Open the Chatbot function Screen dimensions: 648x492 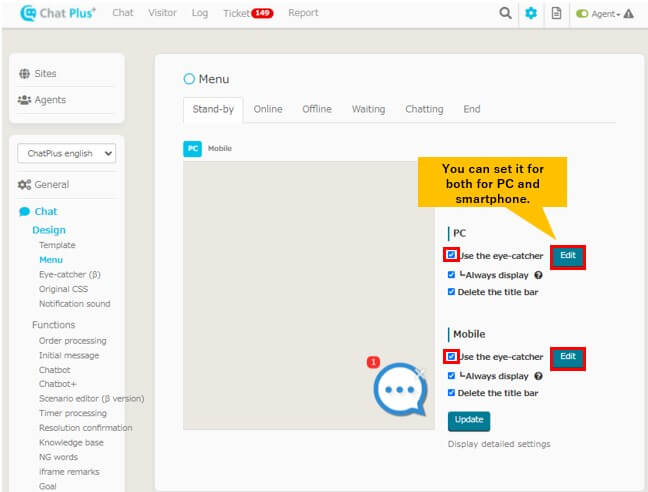point(55,370)
